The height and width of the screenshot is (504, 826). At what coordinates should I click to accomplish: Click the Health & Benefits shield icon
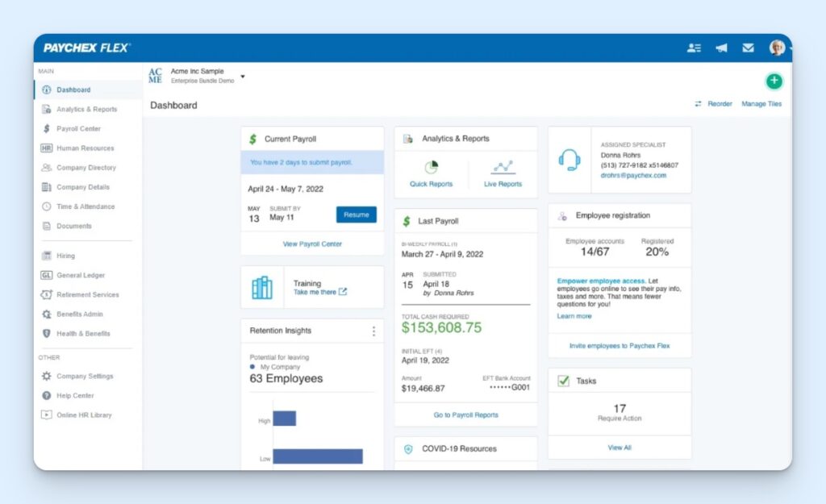(x=46, y=333)
